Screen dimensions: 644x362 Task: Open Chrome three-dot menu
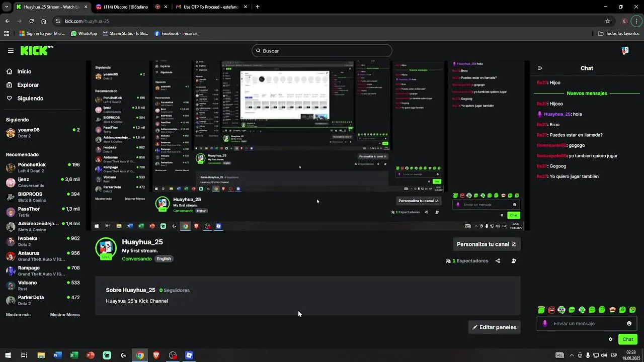pyautogui.click(x=637, y=21)
